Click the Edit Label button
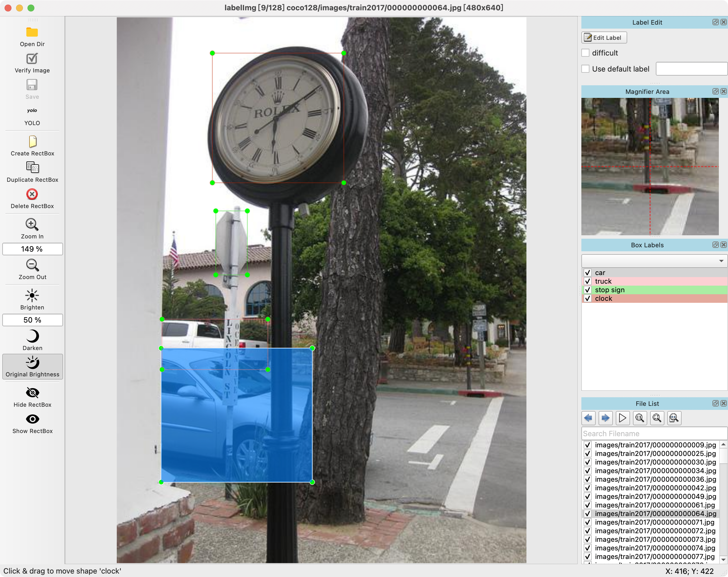Viewport: 728px width, 577px height. coord(604,38)
